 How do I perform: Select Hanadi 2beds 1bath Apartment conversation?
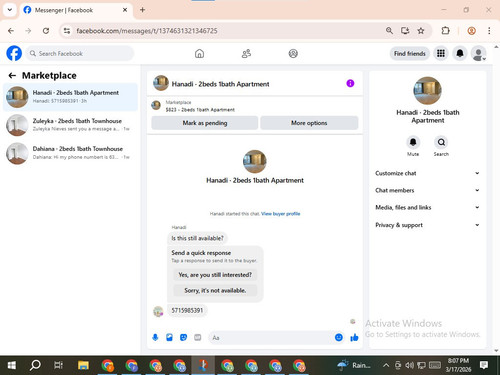click(x=70, y=97)
